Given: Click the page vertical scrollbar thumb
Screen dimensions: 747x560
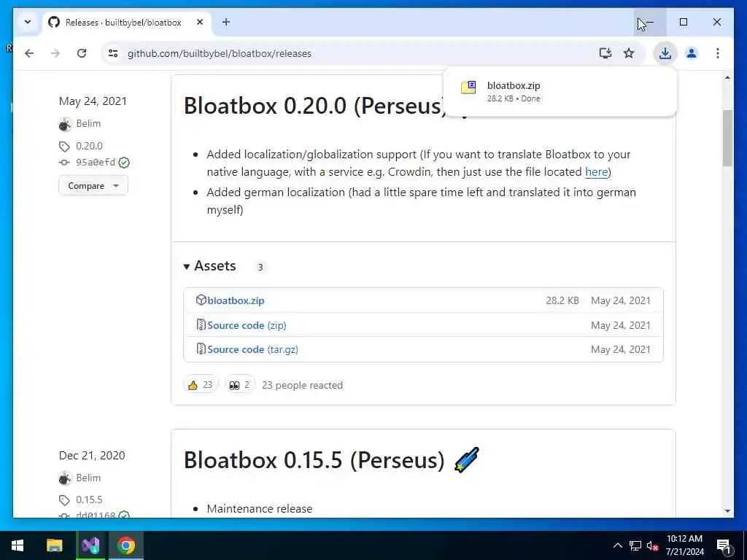Looking at the screenshot, I should [x=727, y=138].
